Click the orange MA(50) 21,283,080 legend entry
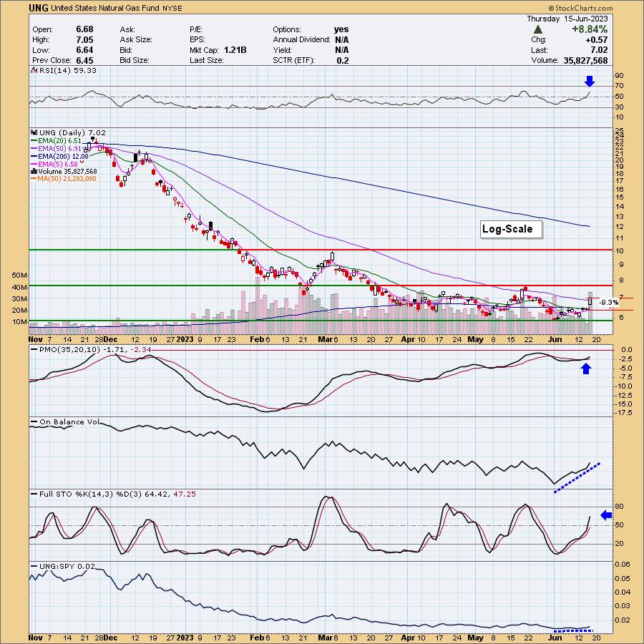Screen dimensions: 644x644 tap(64, 179)
